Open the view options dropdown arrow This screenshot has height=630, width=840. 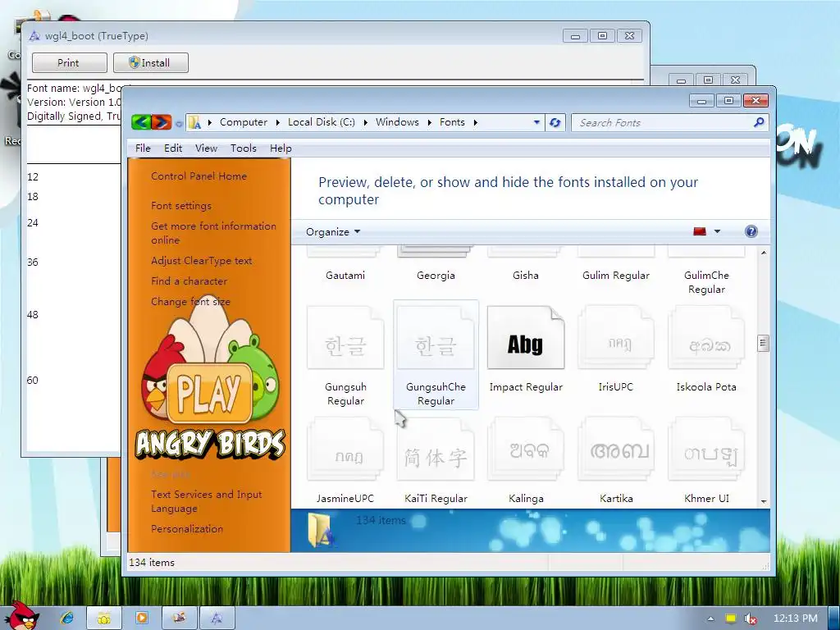point(717,231)
